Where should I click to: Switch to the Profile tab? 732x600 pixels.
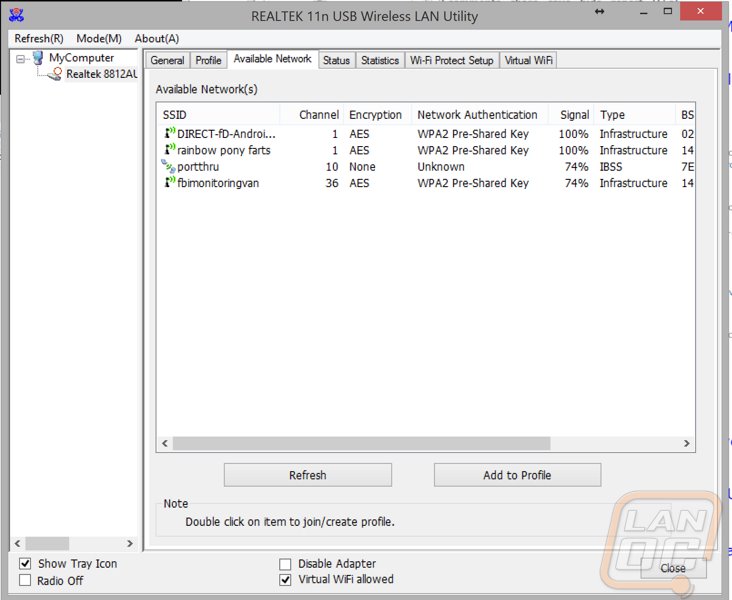(208, 60)
